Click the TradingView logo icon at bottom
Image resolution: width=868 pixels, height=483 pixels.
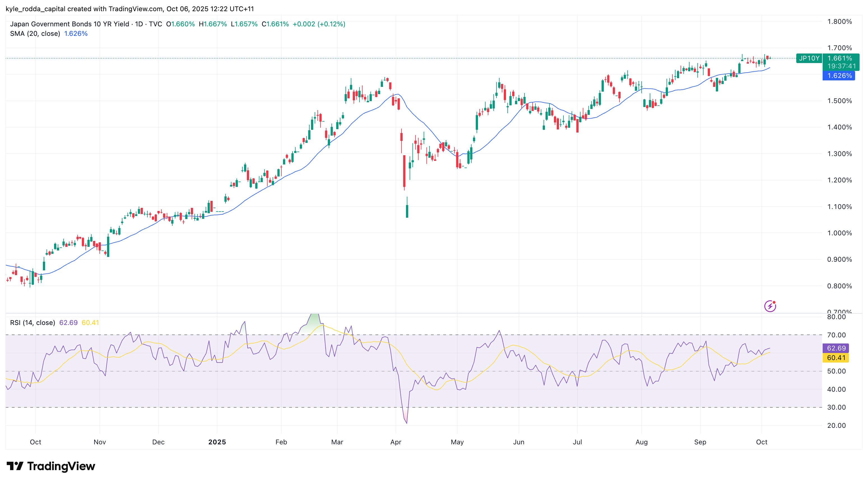pyautogui.click(x=15, y=466)
